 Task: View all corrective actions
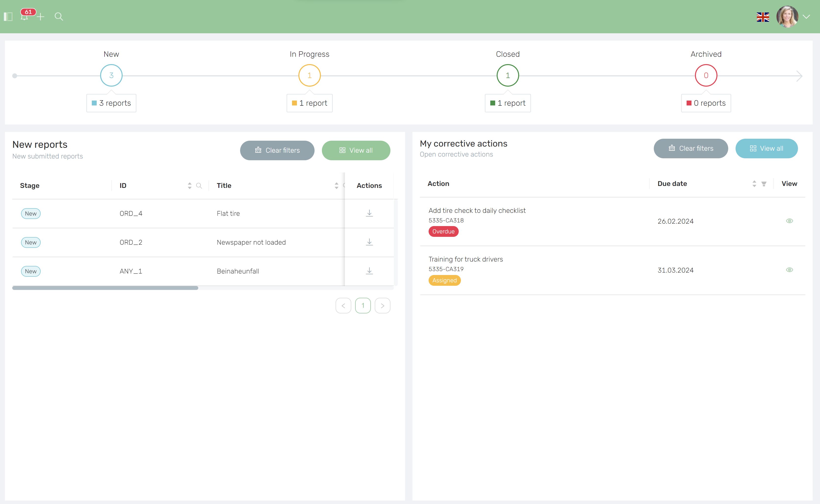point(766,148)
